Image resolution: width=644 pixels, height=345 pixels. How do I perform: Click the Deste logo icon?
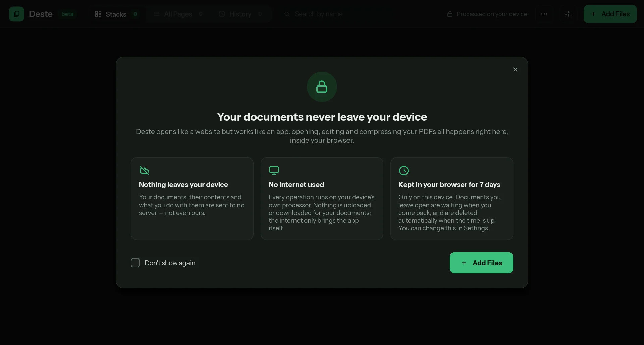click(x=16, y=14)
